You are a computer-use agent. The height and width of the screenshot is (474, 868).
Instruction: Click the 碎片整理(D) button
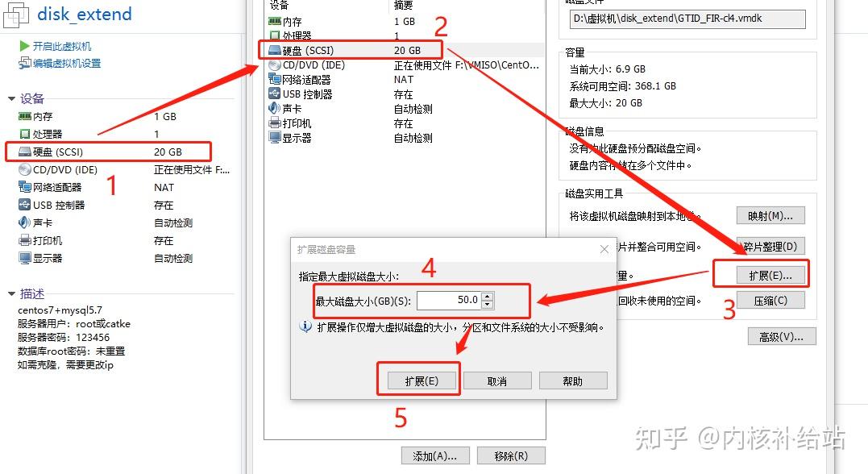coord(770,247)
